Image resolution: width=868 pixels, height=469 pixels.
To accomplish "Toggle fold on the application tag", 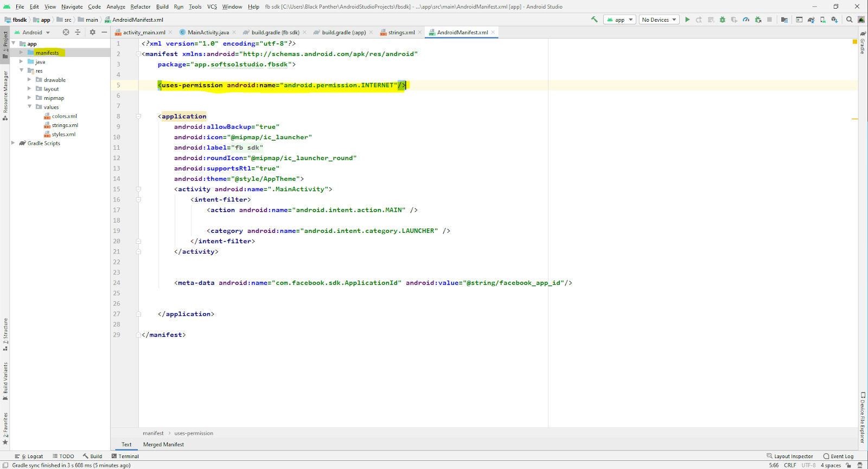I will (138, 116).
